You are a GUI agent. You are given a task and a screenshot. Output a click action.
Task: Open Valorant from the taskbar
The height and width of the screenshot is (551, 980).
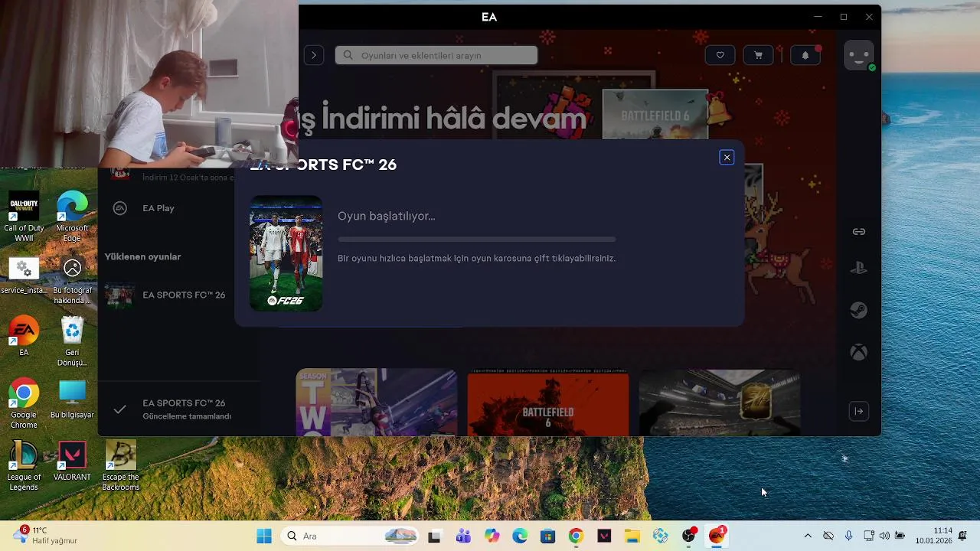pos(604,536)
